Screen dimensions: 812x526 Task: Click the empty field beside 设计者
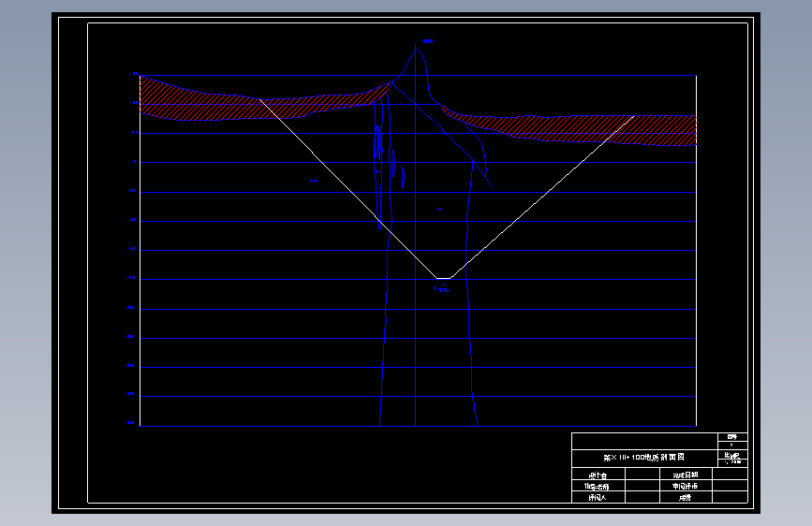tap(642, 475)
